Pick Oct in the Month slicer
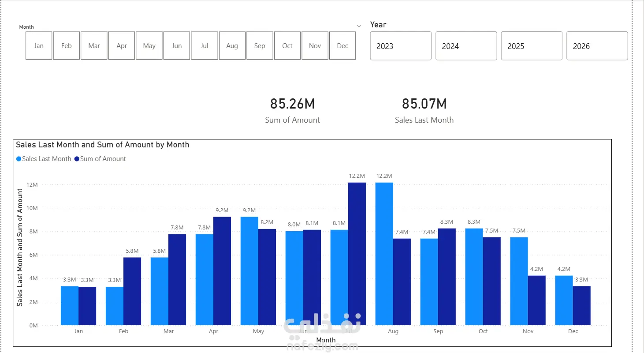The height and width of the screenshot is (353, 644). (287, 45)
